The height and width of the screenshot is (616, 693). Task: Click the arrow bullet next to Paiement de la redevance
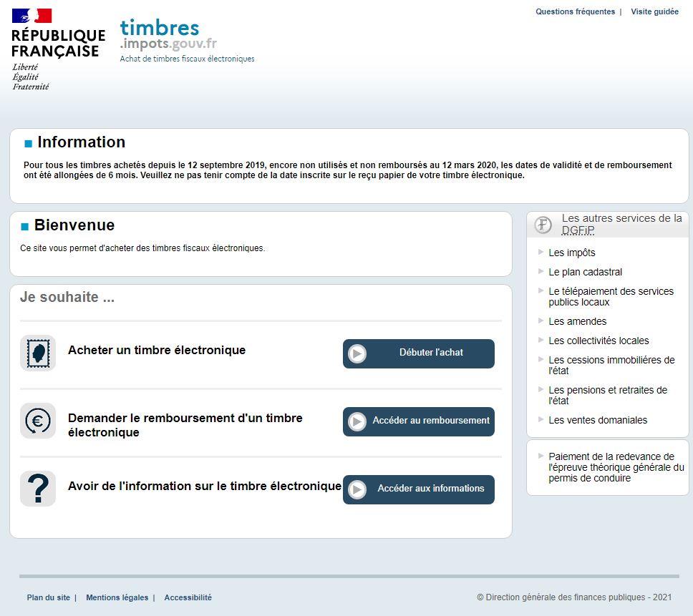[x=541, y=456]
